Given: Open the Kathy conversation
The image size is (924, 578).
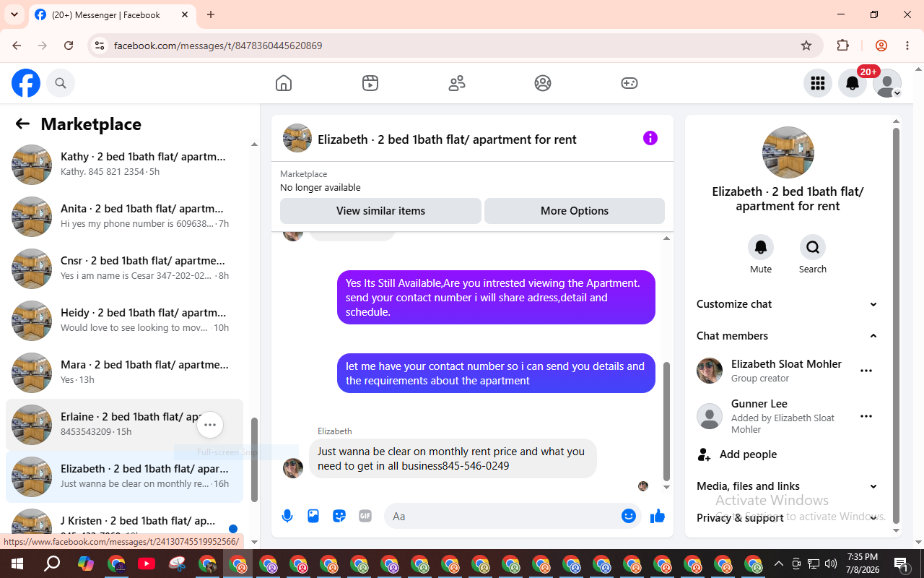Looking at the screenshot, I should click(124, 165).
